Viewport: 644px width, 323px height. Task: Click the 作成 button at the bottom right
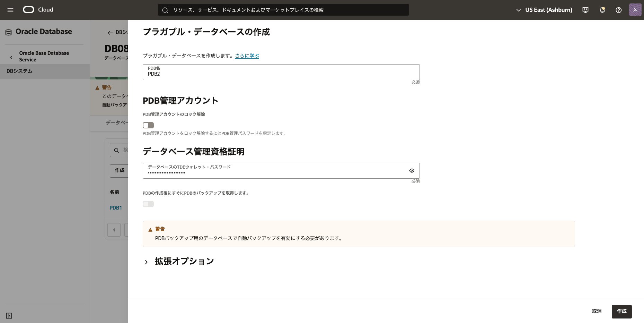coord(621,312)
